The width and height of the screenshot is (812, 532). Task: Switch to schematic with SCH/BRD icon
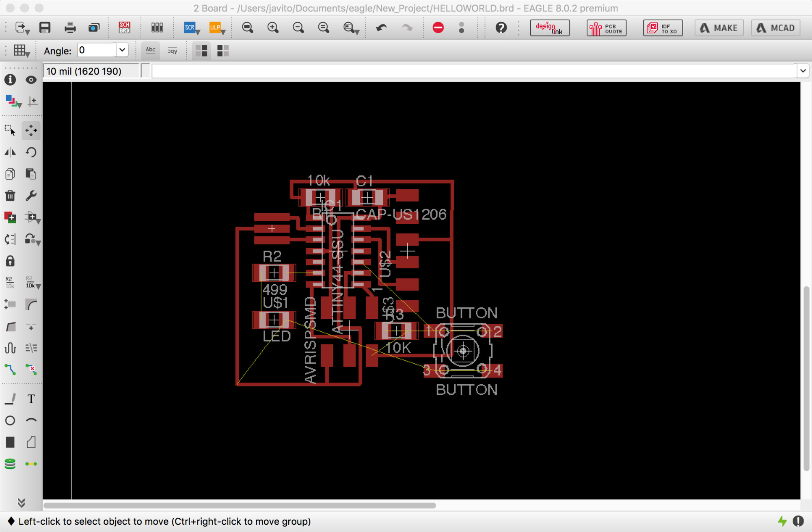click(125, 28)
